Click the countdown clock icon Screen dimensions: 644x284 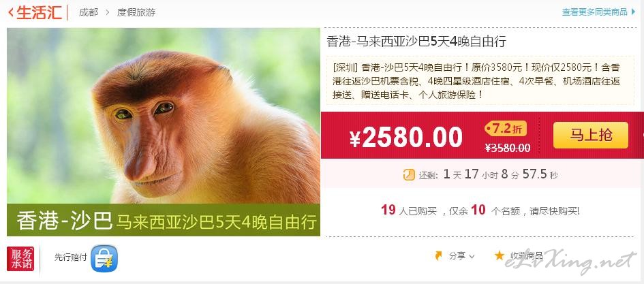[x=409, y=175]
